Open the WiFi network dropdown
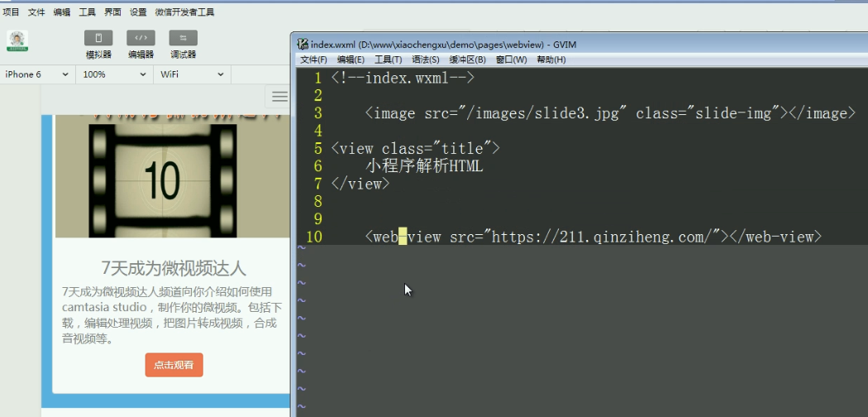The image size is (868, 417). [x=192, y=74]
